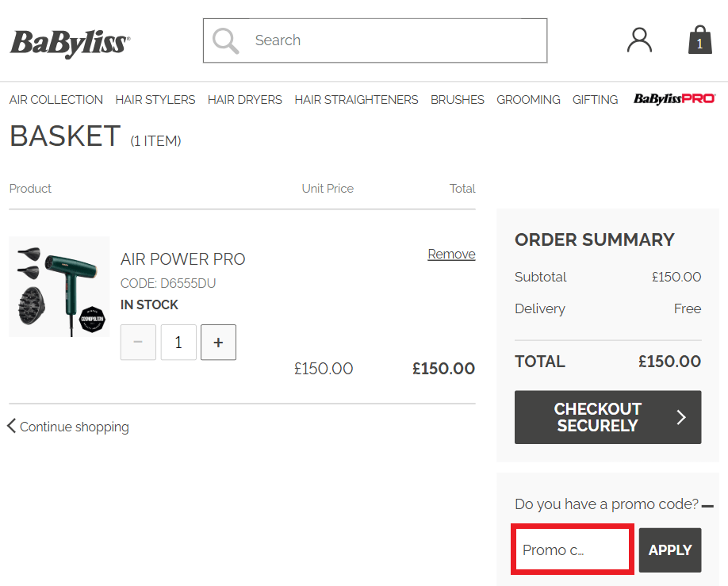Increase quantity with the plus button

tap(218, 342)
